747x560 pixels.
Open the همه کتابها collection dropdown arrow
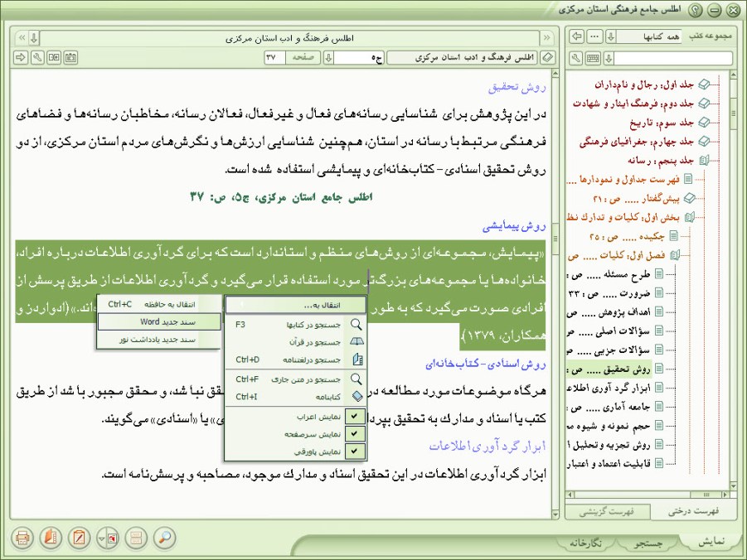(x=611, y=36)
